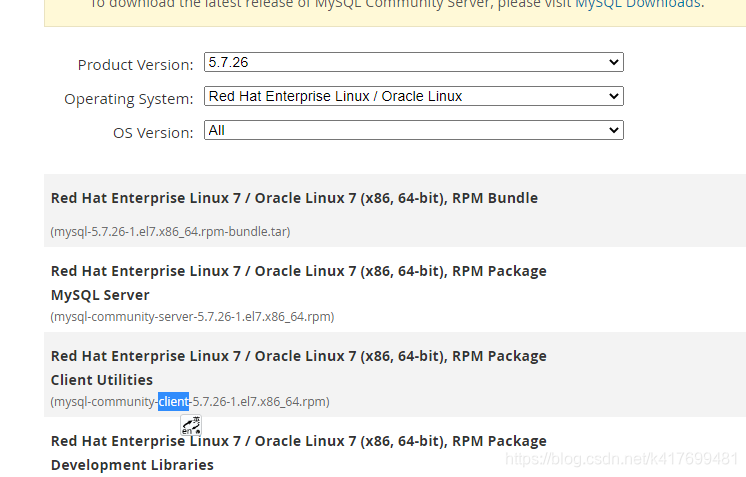Click the RPM Package heading above Development Libraries
Viewport: 746px width, 477px height.
click(x=299, y=441)
